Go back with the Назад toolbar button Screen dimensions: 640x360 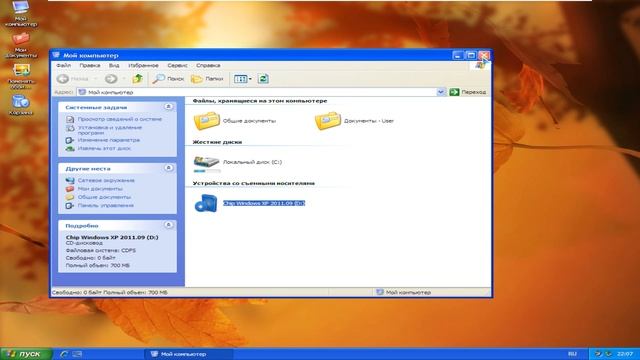coord(73,79)
